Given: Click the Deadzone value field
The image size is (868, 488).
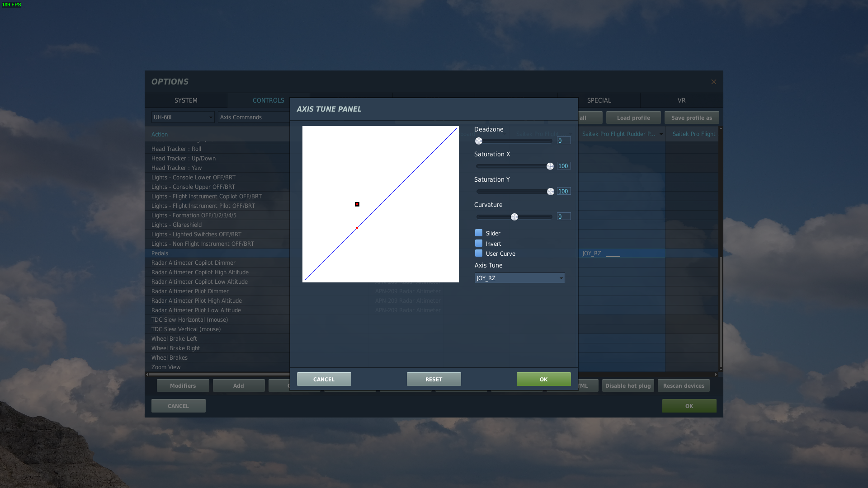Looking at the screenshot, I should click(564, 141).
